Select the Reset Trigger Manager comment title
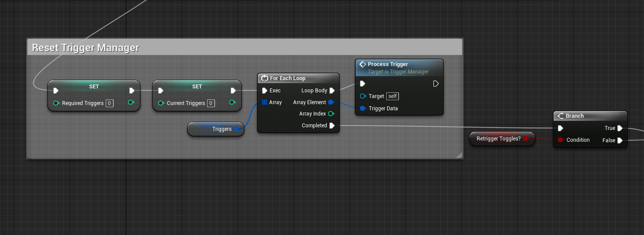 tap(86, 48)
